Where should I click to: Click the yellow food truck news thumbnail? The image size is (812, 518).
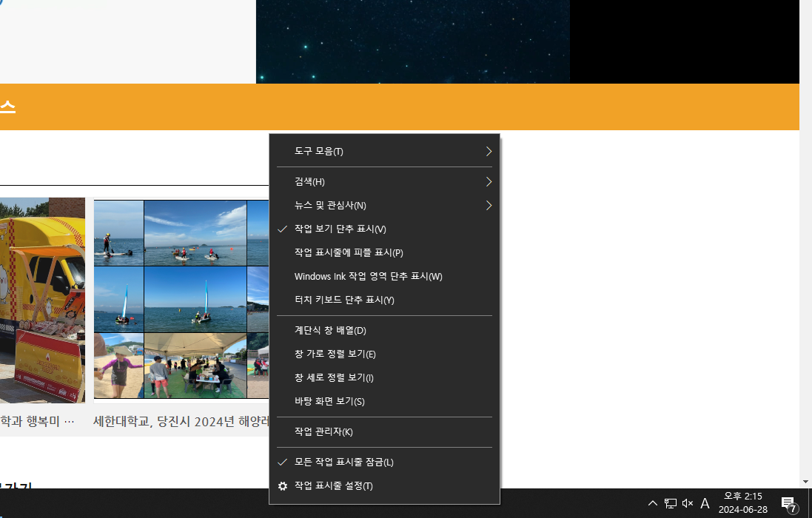pos(41,300)
